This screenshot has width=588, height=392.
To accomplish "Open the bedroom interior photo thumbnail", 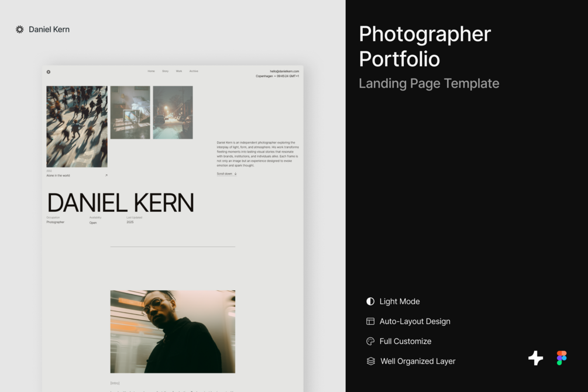I will (x=130, y=112).
